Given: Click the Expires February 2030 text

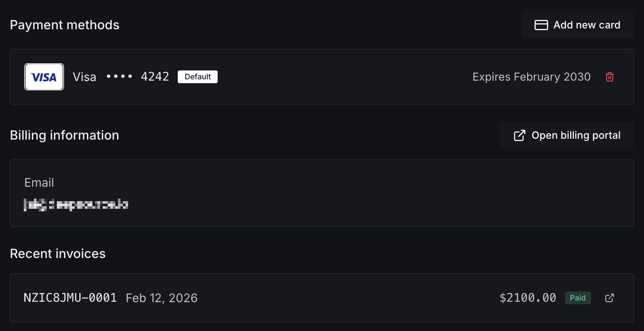Looking at the screenshot, I should (531, 77).
